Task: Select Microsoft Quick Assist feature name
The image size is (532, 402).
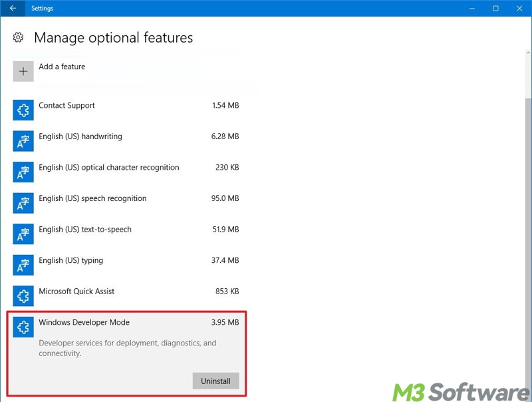Action: tap(76, 292)
